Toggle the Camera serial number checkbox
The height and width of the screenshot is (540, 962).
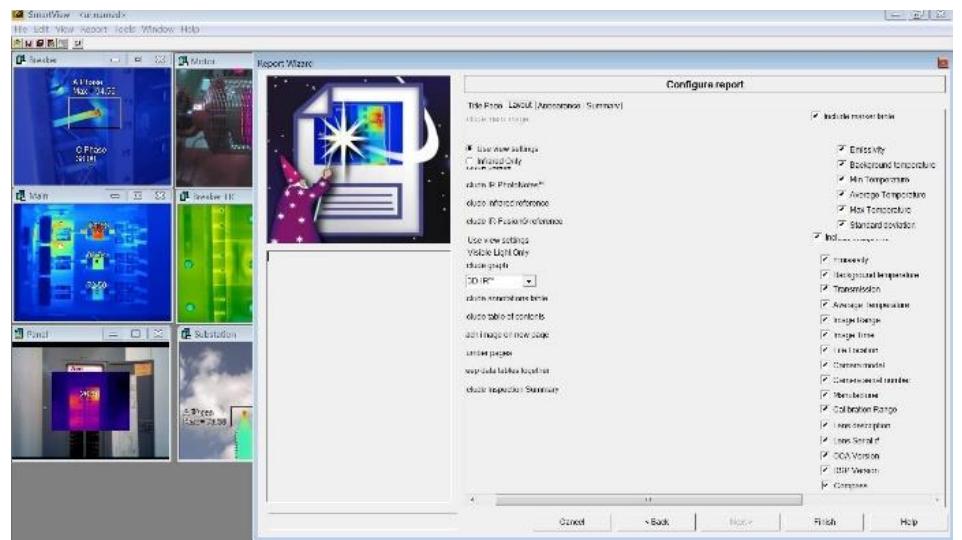825,380
